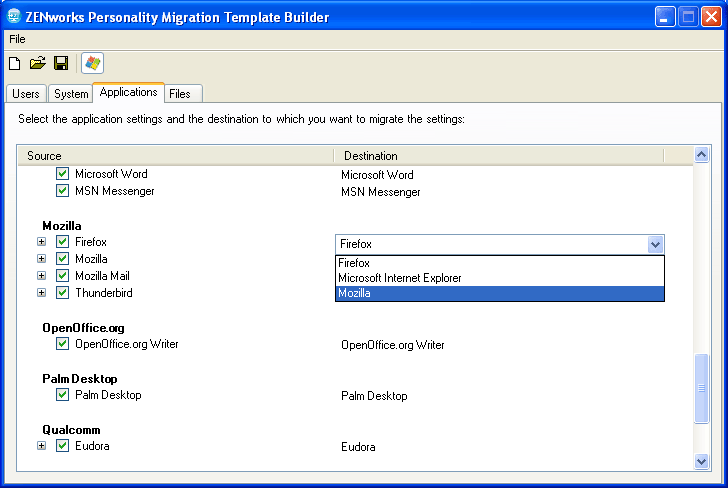This screenshot has height=488, width=728.
Task: Disable the OpenOffice.org Writer checkbox
Action: (62, 344)
